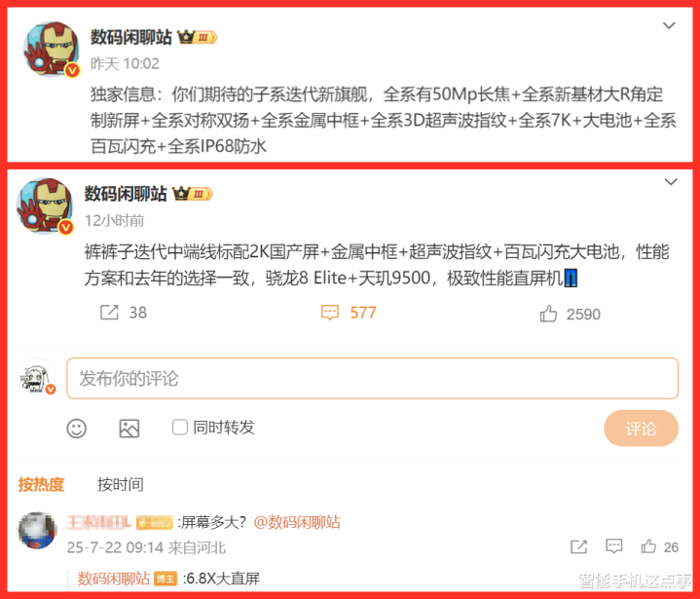Switch to 按时间 sorting tab
The height and width of the screenshot is (599, 700).
120,484
